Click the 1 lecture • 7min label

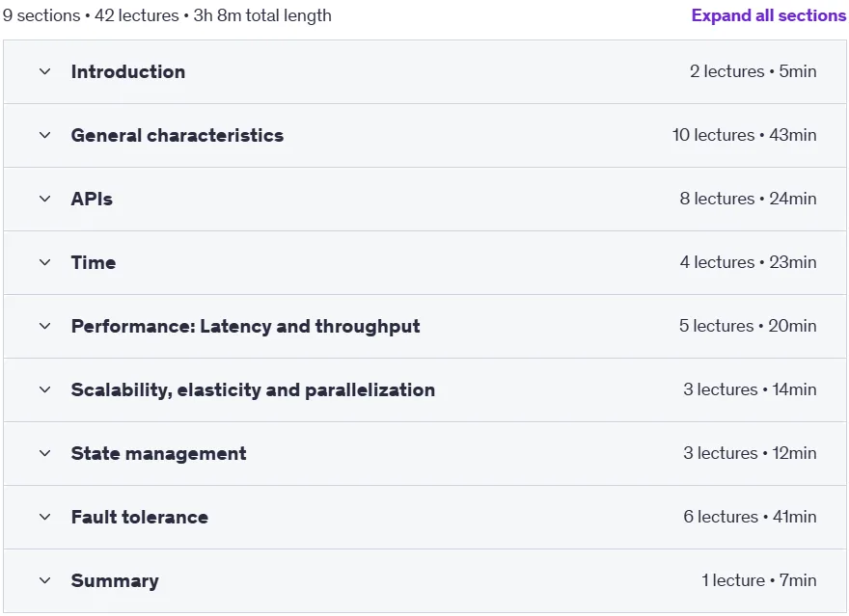(758, 580)
